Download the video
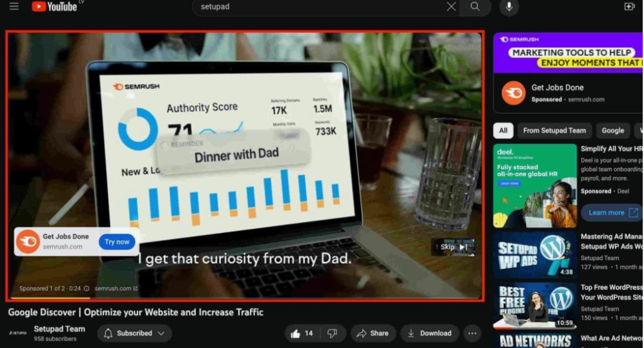The height and width of the screenshot is (348, 644). pyautogui.click(x=430, y=333)
